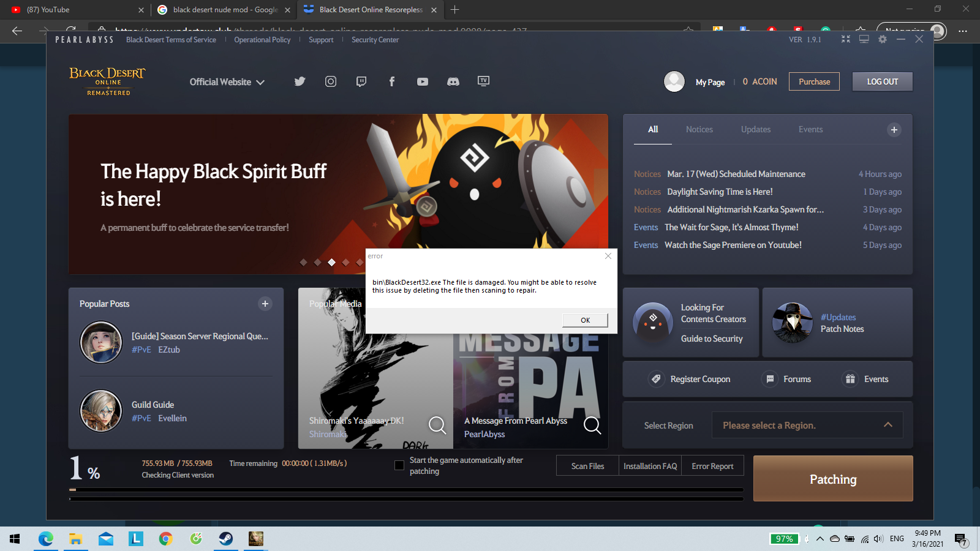The image size is (980, 551).
Task: Open the launcher's Twitter icon link
Action: pos(300,81)
